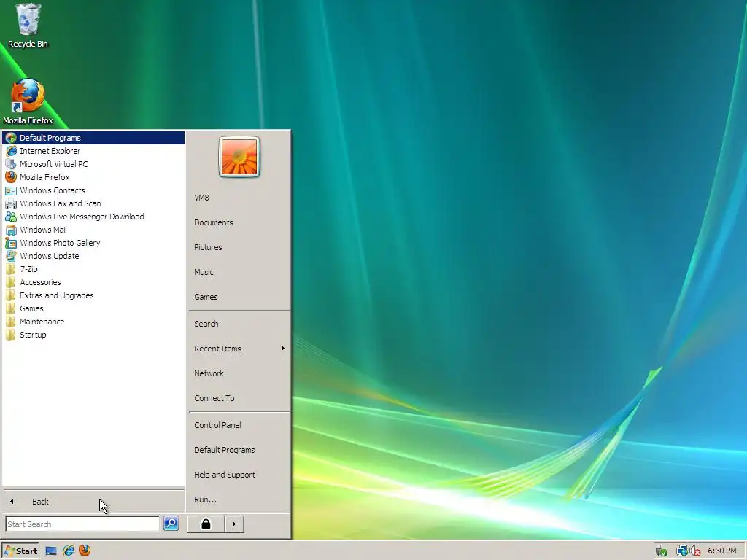This screenshot has width=747, height=560.
Task: Open the Recycle Bin desktop icon
Action: point(28,26)
